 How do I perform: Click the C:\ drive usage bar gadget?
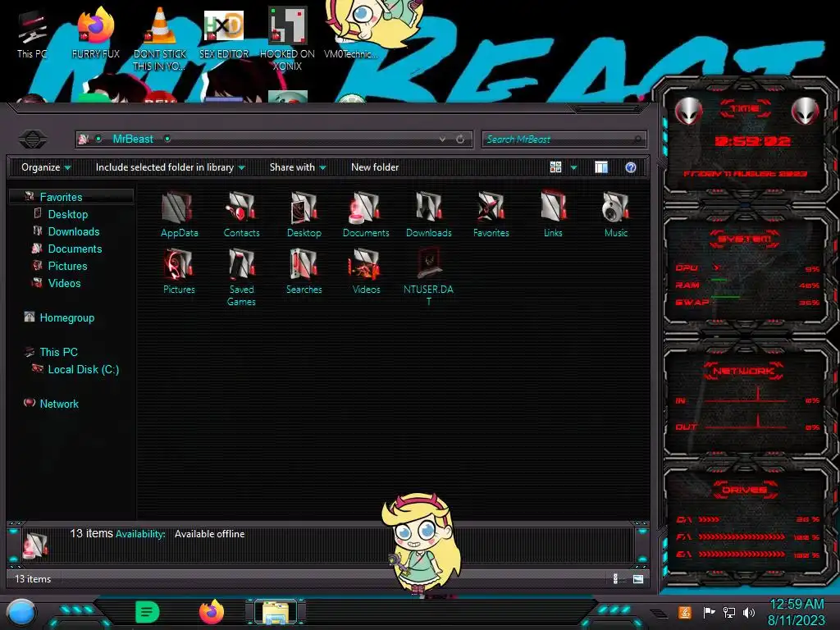[748, 519]
